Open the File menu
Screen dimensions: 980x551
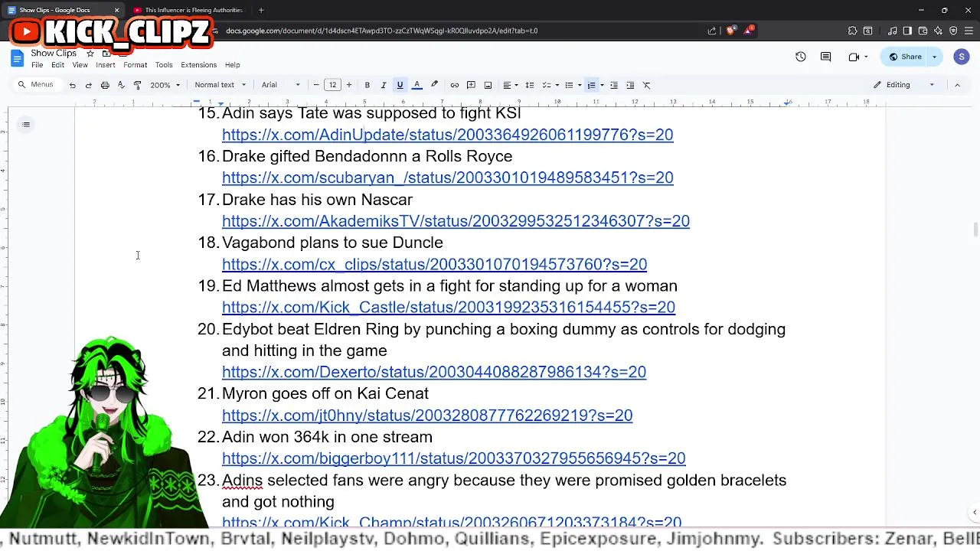[x=37, y=65]
